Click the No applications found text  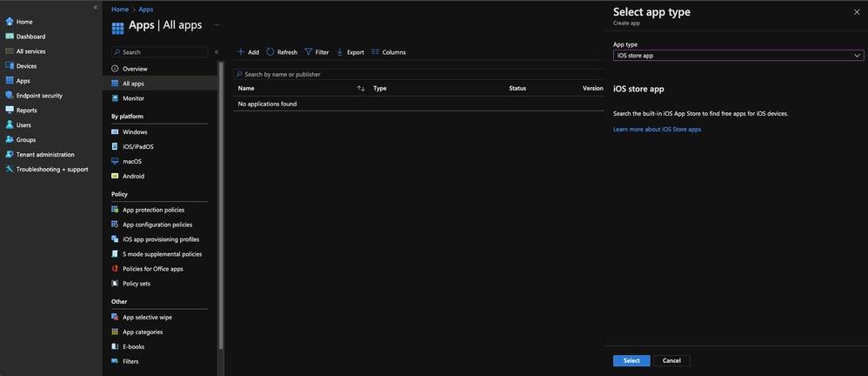[267, 104]
